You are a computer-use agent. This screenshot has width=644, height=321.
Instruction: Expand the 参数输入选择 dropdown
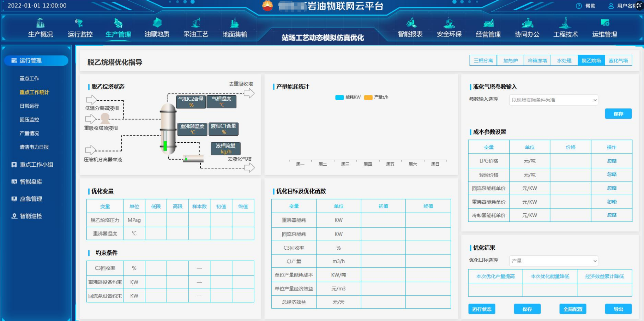point(553,100)
